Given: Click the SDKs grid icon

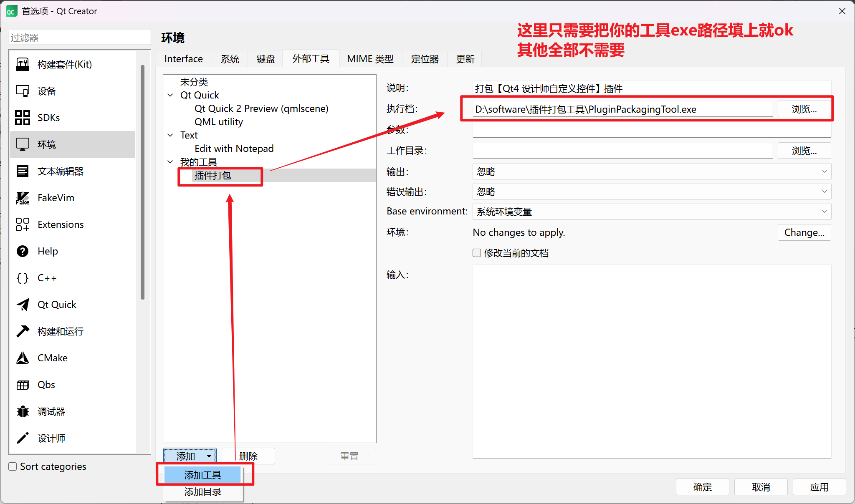Looking at the screenshot, I should coord(23,118).
